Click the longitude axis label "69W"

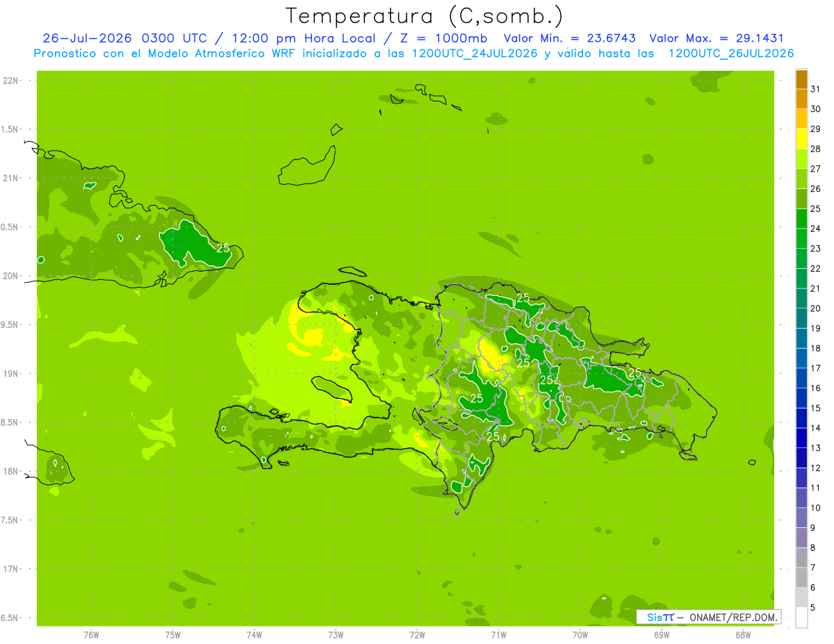tap(662, 635)
